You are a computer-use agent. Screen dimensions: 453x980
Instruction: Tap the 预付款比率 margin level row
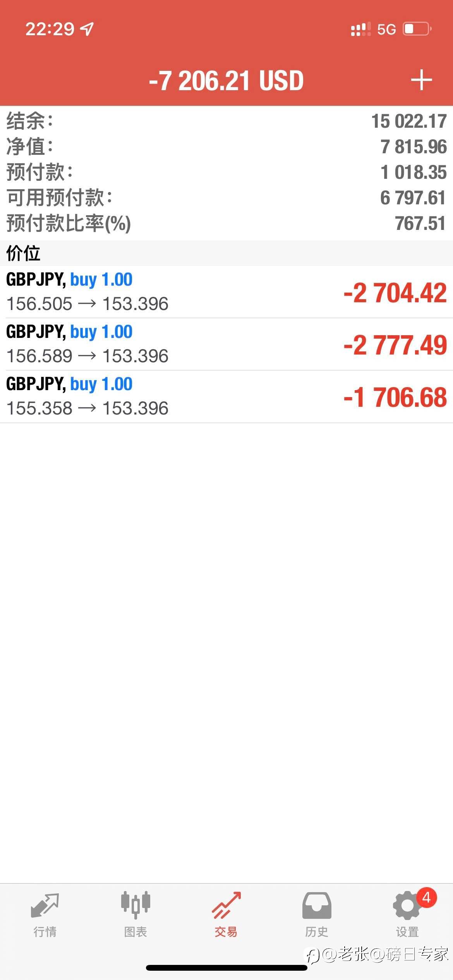click(226, 223)
